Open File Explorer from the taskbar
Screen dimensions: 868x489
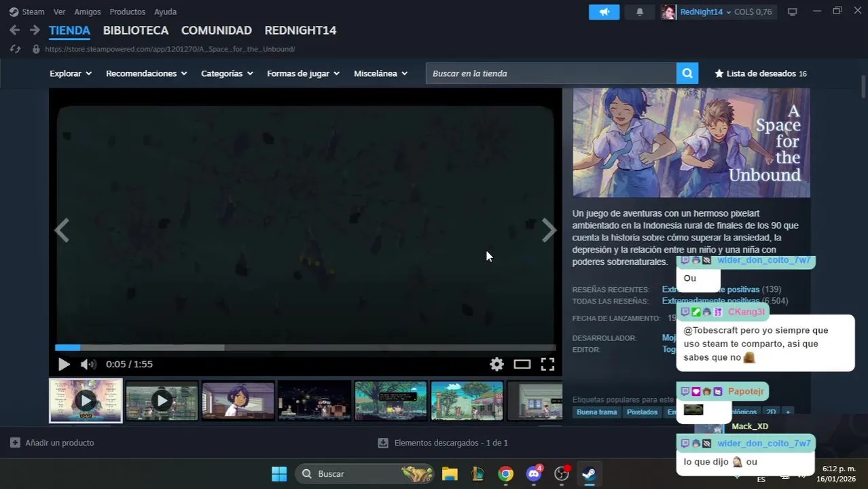point(450,473)
